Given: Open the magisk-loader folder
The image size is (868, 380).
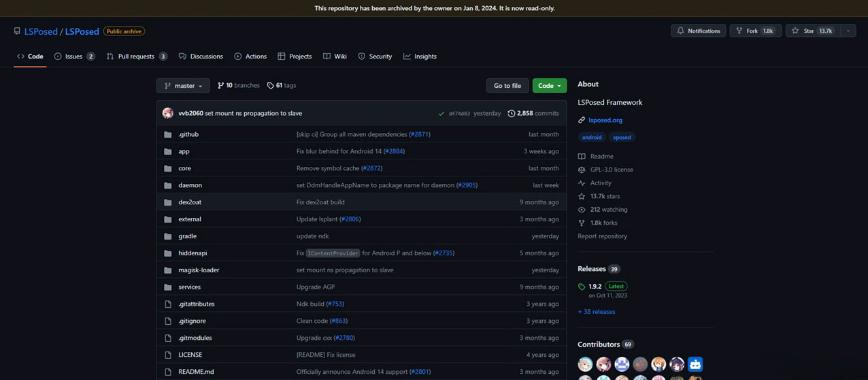Looking at the screenshot, I should pos(199,270).
